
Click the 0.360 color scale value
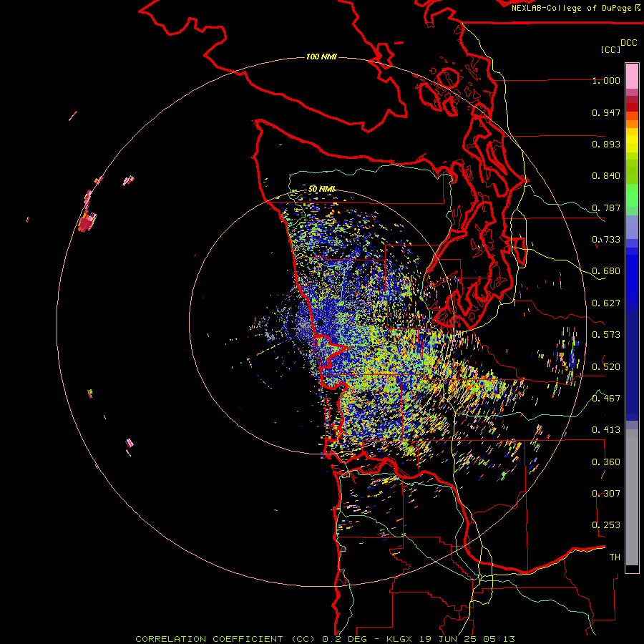[x=606, y=462]
